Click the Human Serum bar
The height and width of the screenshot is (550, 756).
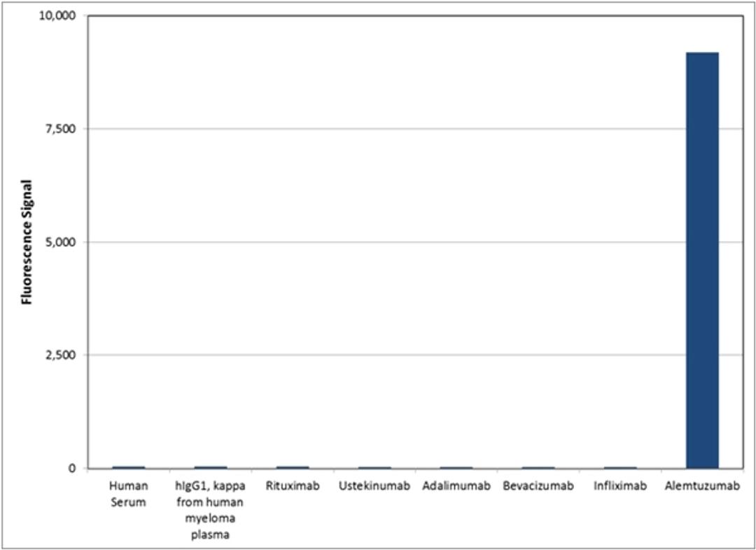(x=128, y=465)
